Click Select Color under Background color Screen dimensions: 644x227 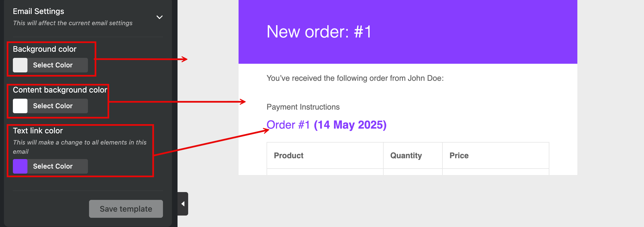coord(53,65)
